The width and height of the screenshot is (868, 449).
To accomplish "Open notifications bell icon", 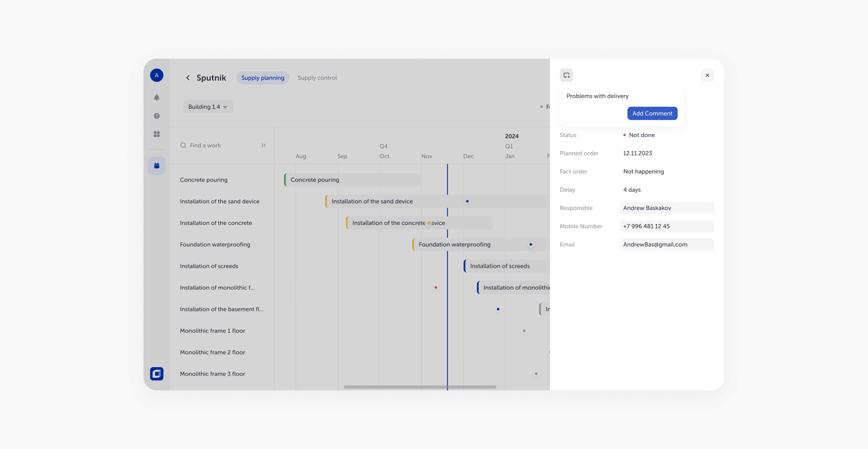I will (157, 97).
